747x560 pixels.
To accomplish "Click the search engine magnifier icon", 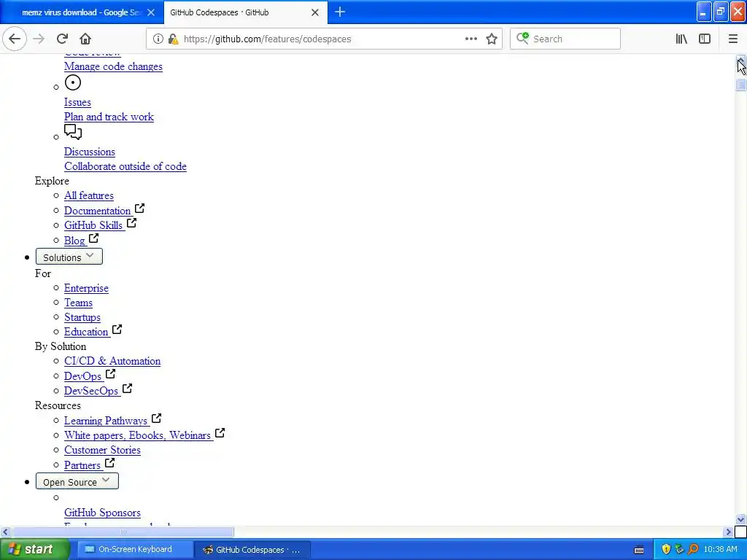I will tap(522, 38).
